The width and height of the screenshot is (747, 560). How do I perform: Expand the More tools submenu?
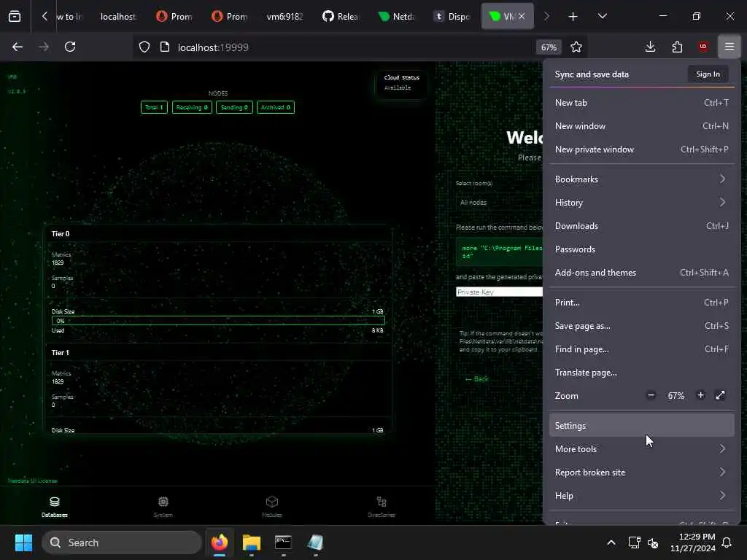(x=642, y=449)
